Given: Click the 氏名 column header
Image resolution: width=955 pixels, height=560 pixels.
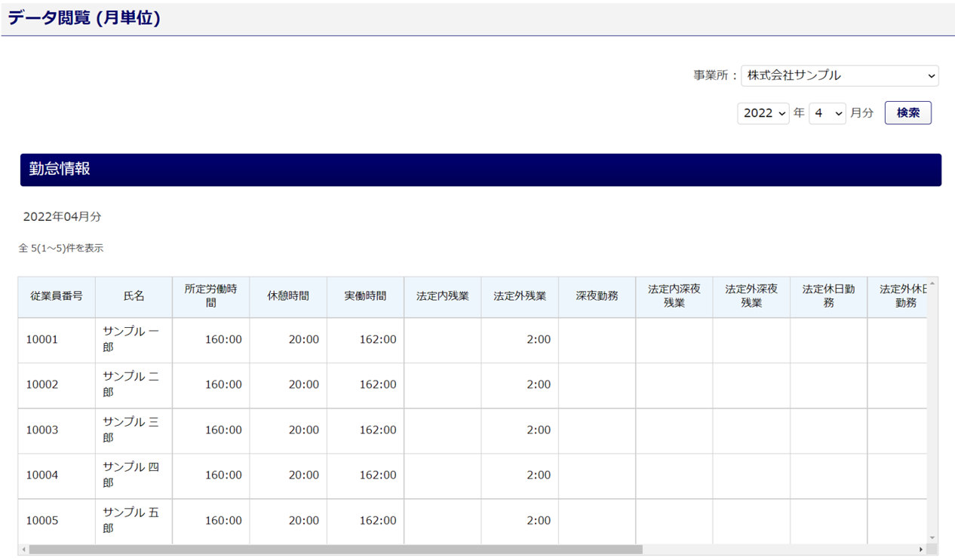Looking at the screenshot, I should point(134,296).
